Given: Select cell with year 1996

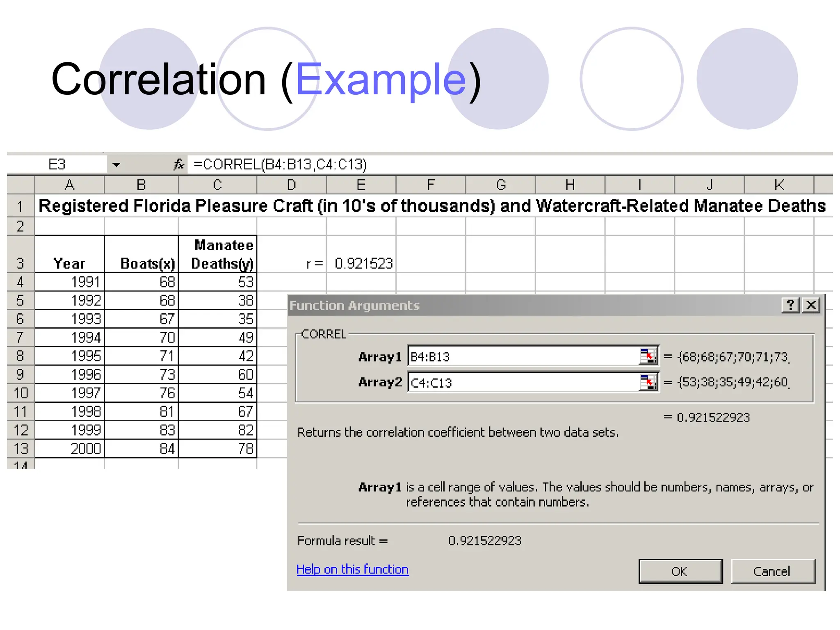Looking at the screenshot, I should pos(70,374).
